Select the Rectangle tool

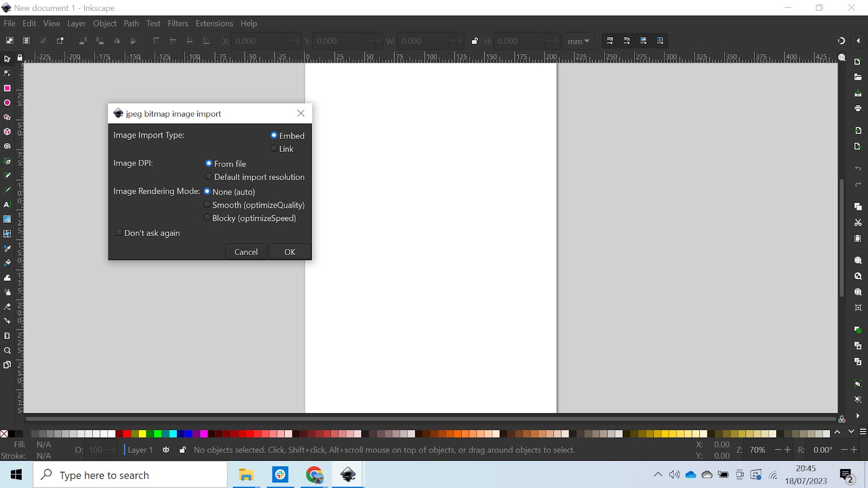7,88
